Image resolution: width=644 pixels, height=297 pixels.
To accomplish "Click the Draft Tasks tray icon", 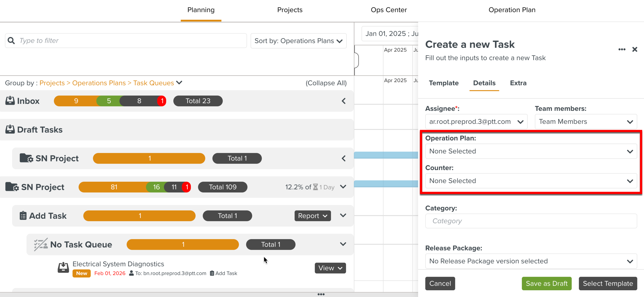I will pos(10,129).
